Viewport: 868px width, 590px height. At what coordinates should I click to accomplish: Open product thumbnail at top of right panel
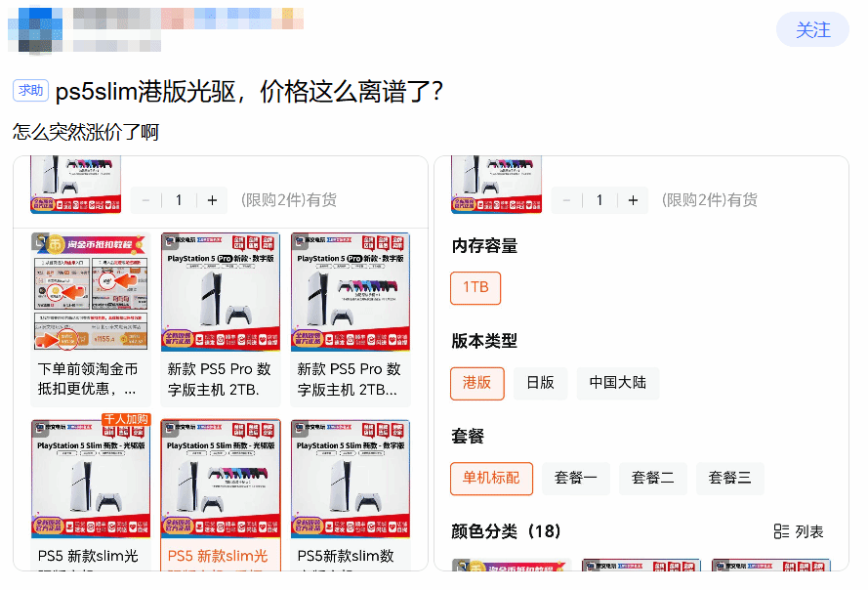tap(496, 184)
